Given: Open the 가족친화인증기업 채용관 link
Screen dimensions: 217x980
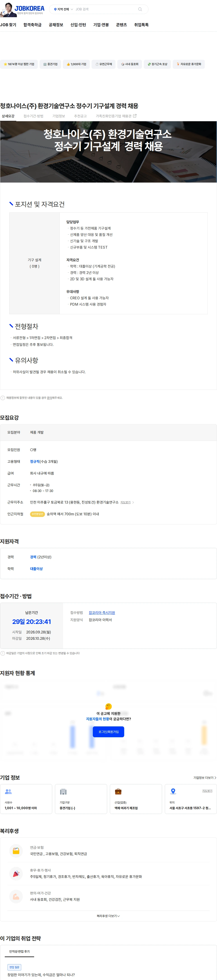Looking at the screenshot, I should (116, 116).
